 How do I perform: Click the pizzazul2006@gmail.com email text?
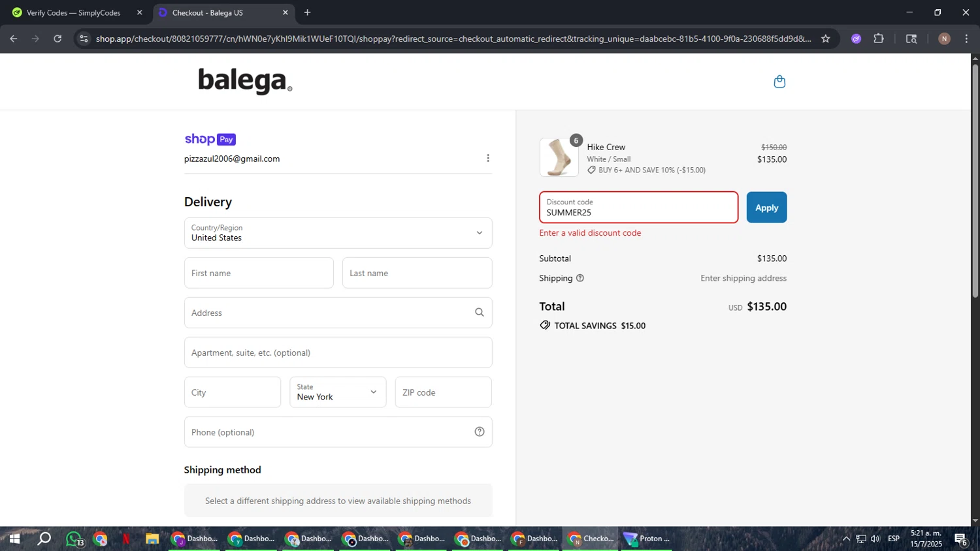(x=232, y=159)
